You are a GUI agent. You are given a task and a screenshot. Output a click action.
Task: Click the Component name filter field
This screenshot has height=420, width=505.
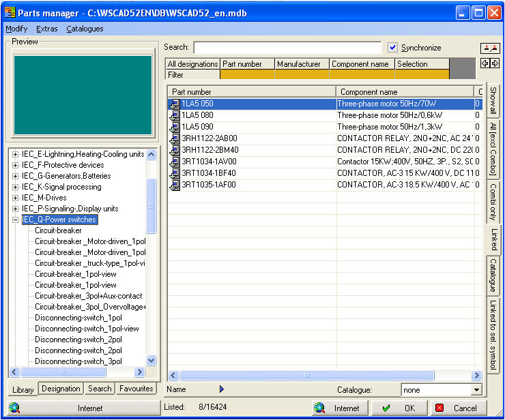pos(362,75)
